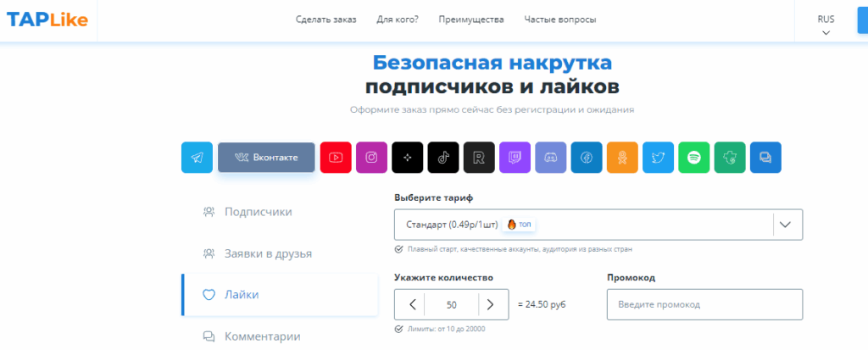Open Частые вопросы
The image size is (868, 350).
[560, 20]
